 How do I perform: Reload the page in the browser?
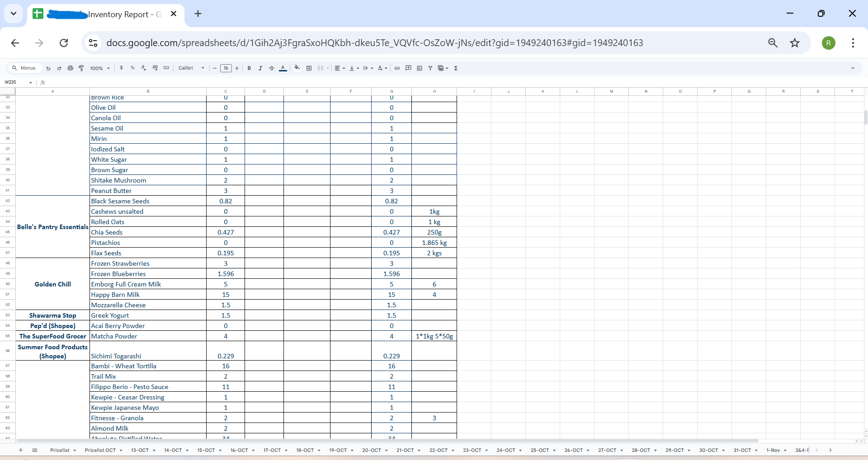pos(64,43)
